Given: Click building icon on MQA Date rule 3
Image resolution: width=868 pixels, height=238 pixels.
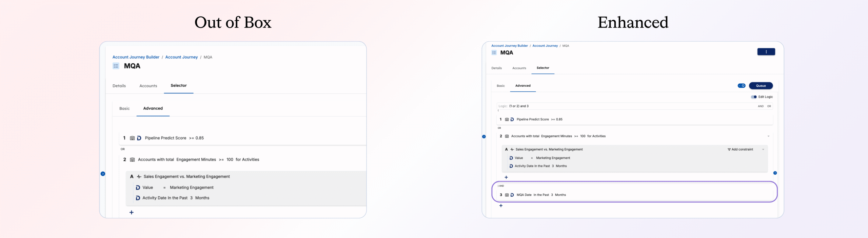Looking at the screenshot, I should click(507, 195).
